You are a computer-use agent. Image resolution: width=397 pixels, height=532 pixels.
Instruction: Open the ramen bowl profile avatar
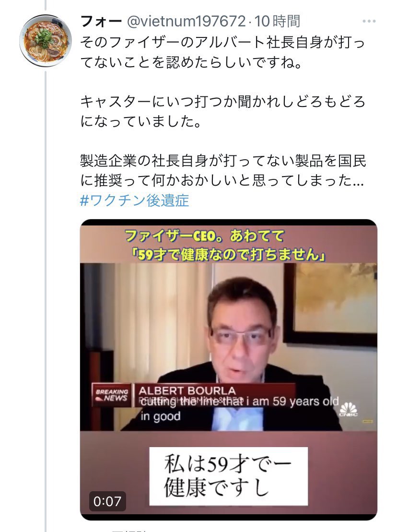pyautogui.click(x=46, y=40)
